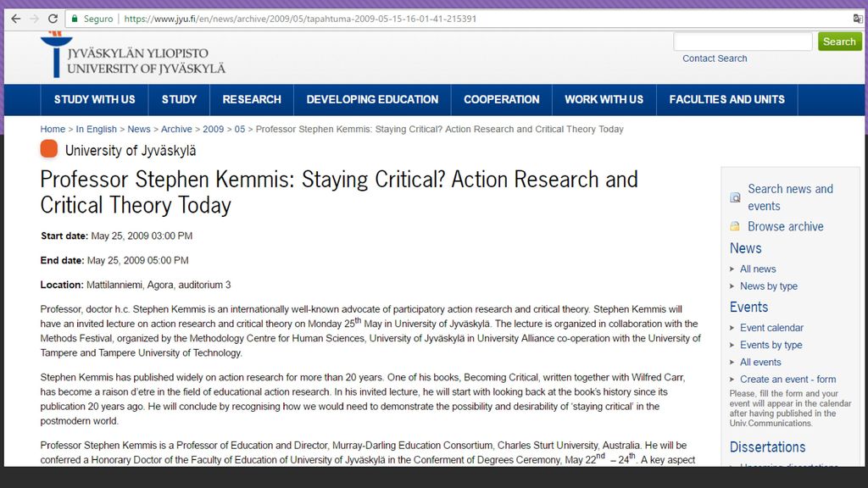The width and height of the screenshot is (868, 488).
Task: Click the orange square icon beside University of Jyväskylä
Action: [48, 149]
